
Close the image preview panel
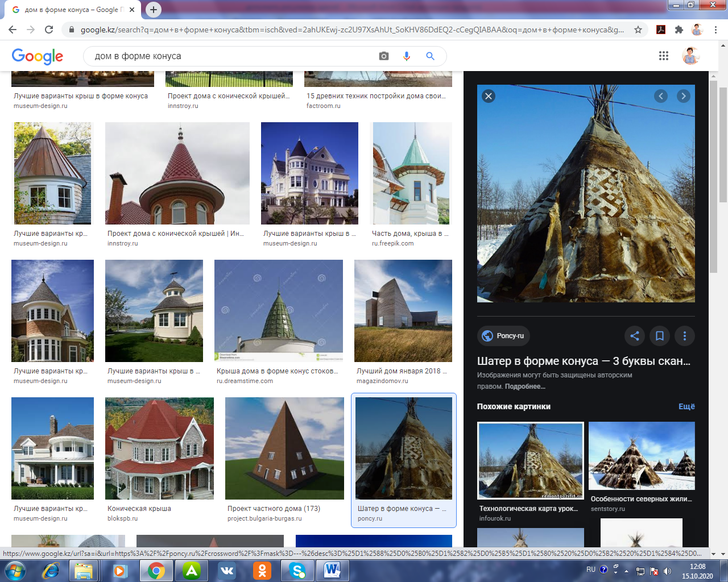click(x=489, y=96)
